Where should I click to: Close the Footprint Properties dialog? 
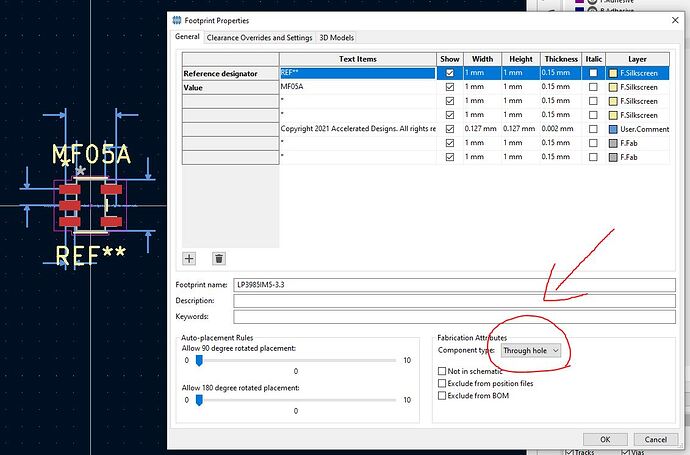(675, 20)
